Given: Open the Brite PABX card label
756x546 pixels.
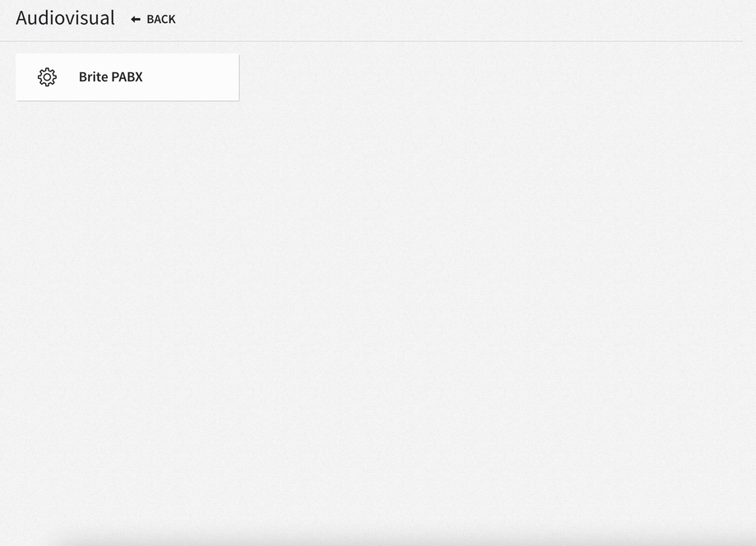Looking at the screenshot, I should click(110, 77).
